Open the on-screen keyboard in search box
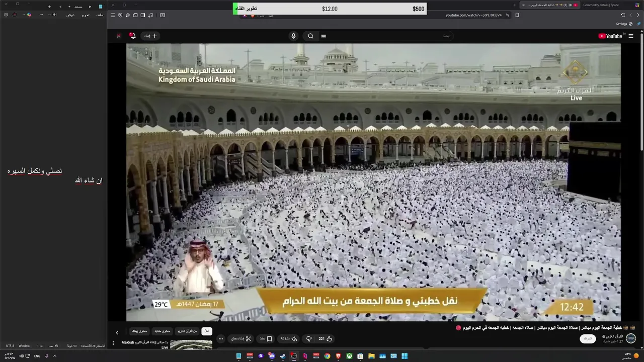Viewport: 644px width, 362px height. 324,36
